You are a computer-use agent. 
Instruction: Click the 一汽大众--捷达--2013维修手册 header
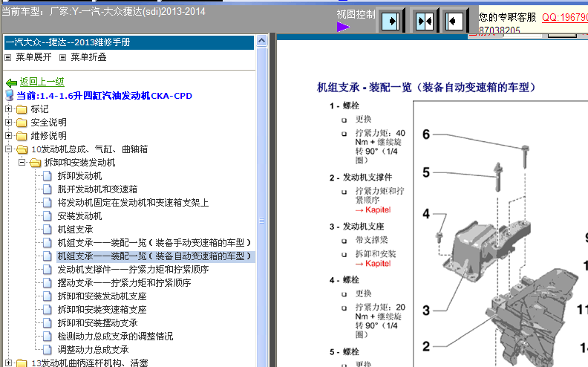coord(129,42)
